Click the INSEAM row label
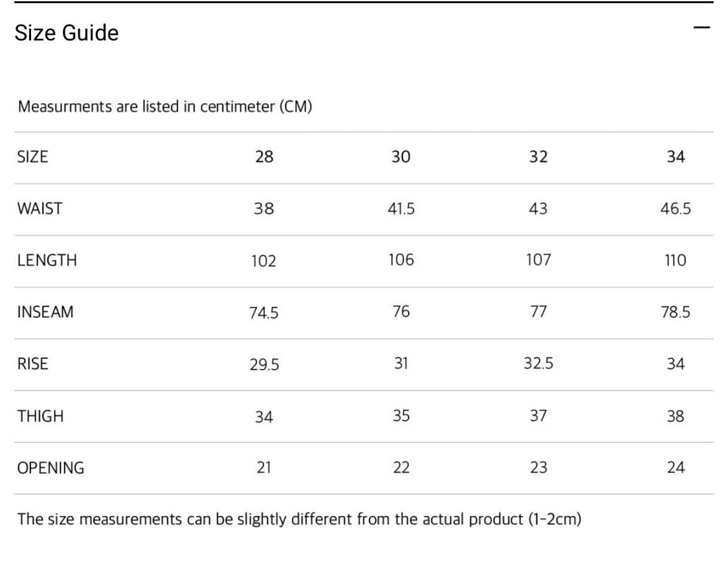 click(x=45, y=312)
